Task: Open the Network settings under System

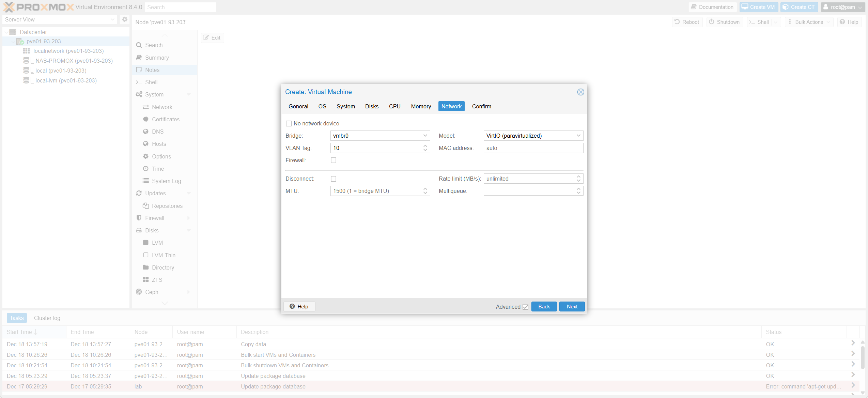Action: (162, 107)
